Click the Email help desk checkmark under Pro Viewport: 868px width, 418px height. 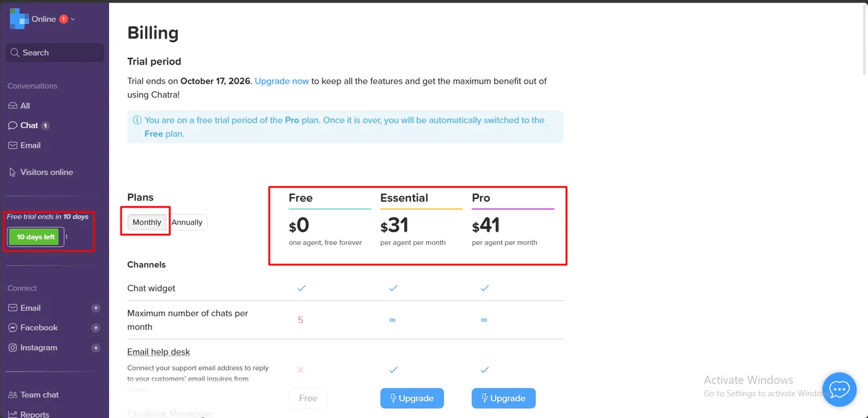(x=485, y=370)
